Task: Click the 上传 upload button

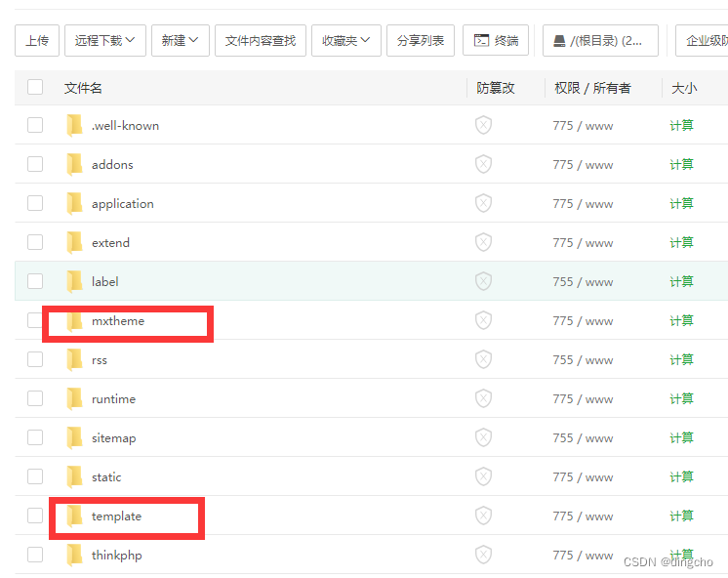Action: (37, 40)
